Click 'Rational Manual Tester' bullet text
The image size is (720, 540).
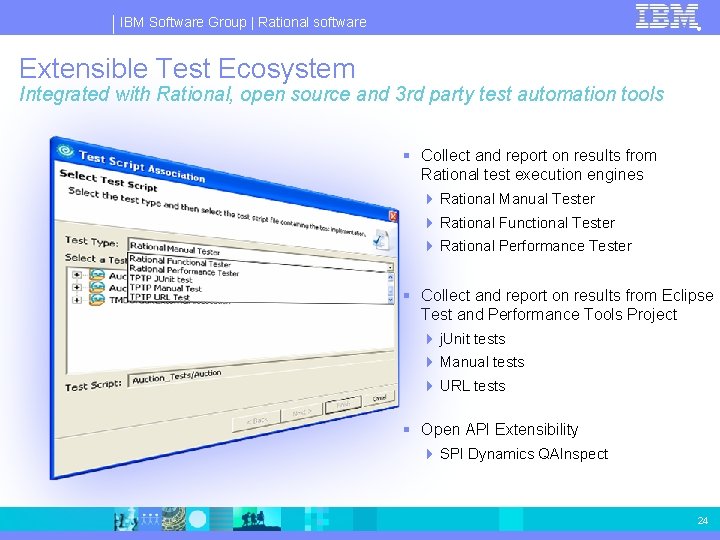pos(517,199)
